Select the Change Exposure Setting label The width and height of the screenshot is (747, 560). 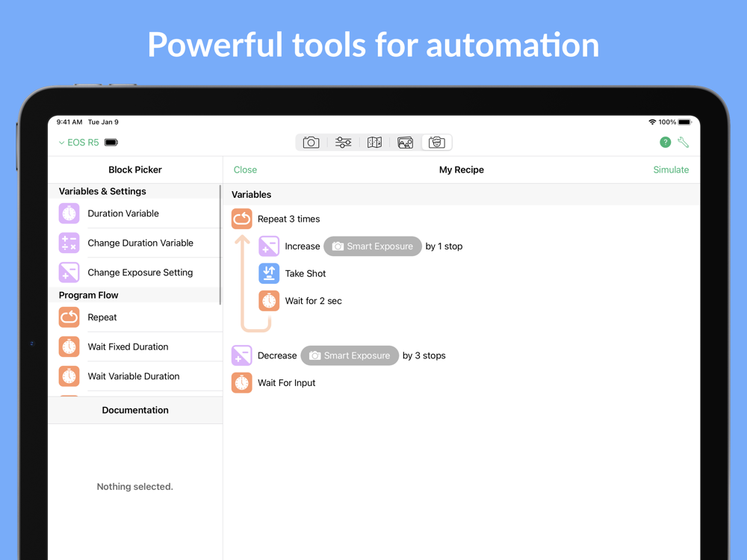tap(140, 273)
